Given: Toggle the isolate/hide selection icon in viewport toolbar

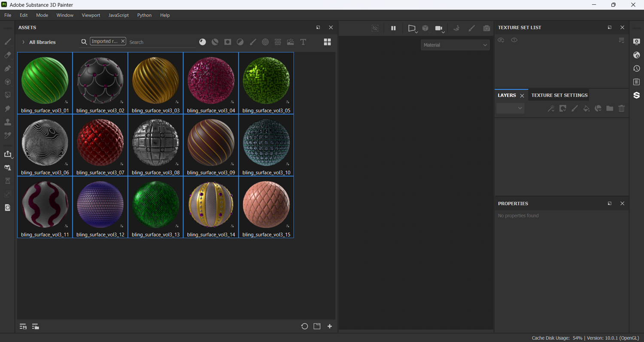Looking at the screenshot, I should [x=375, y=28].
